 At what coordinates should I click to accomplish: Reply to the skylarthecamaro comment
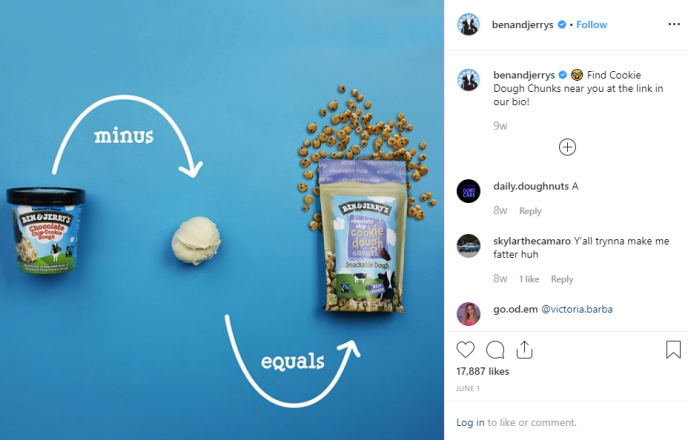[x=562, y=279]
